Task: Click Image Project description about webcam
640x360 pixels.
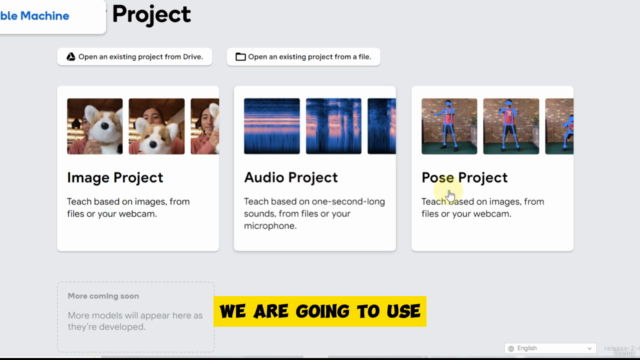Action: point(128,207)
